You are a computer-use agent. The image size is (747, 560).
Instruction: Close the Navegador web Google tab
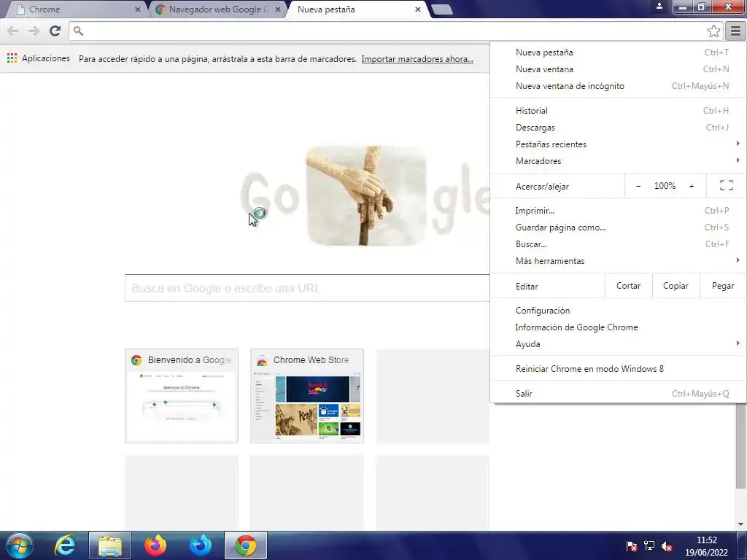click(277, 9)
